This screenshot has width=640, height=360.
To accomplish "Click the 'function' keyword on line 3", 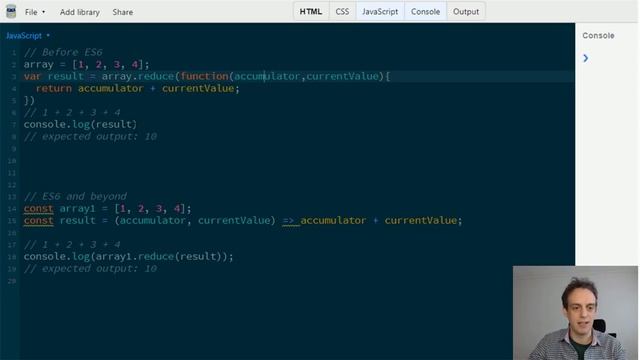I will pos(204,76).
